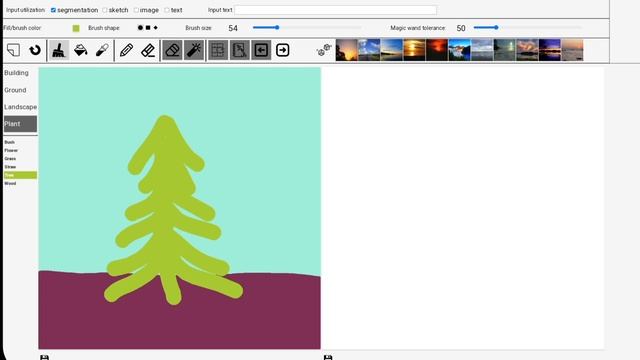Select the purple dusk style thumbnail
The width and height of the screenshot is (640, 360).
[550, 50]
